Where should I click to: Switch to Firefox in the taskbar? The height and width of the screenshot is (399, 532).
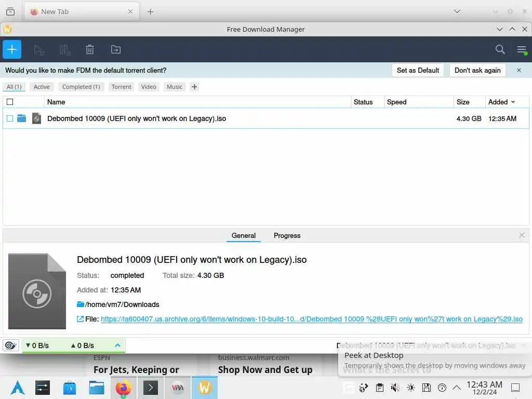123,388
